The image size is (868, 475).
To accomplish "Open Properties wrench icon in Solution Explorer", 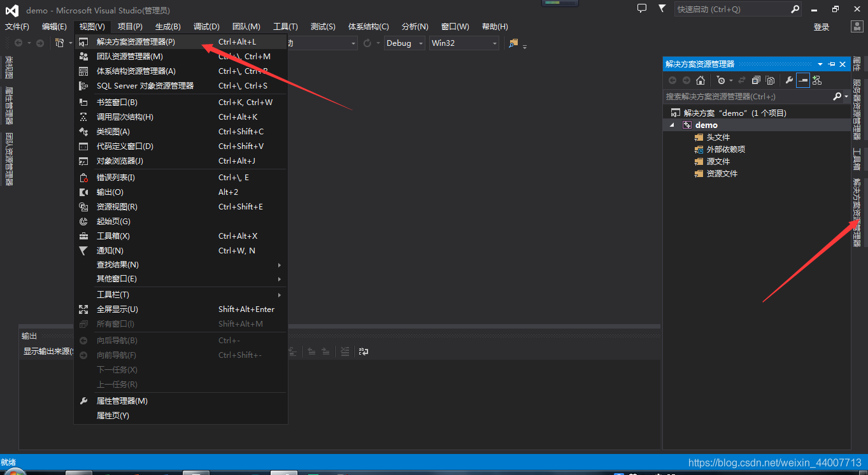I will [789, 80].
